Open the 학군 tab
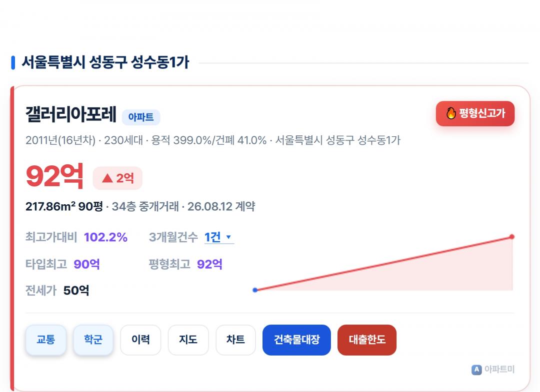The height and width of the screenshot is (392, 540). pyautogui.click(x=93, y=340)
